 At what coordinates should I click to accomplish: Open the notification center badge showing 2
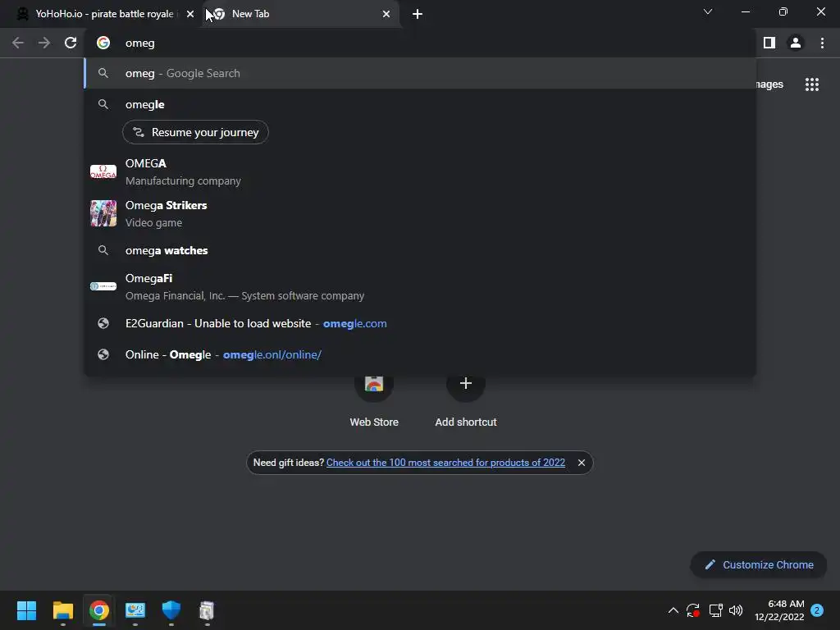817,610
